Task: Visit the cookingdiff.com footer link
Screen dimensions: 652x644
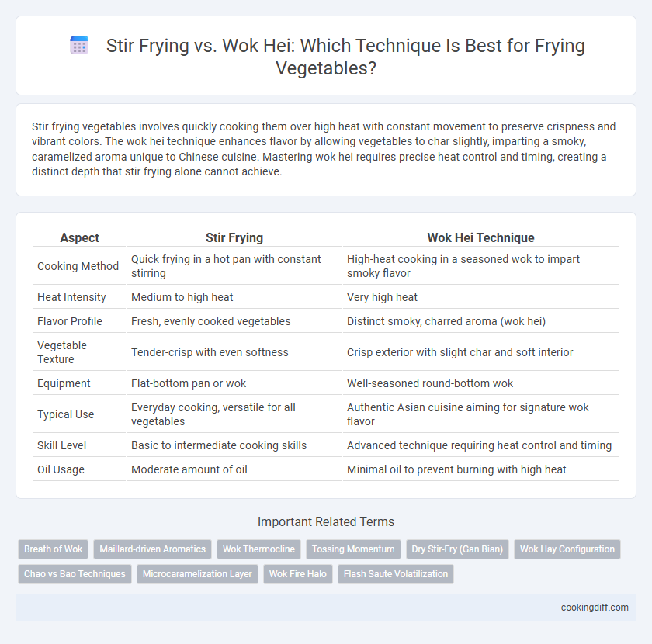Action: [595, 608]
